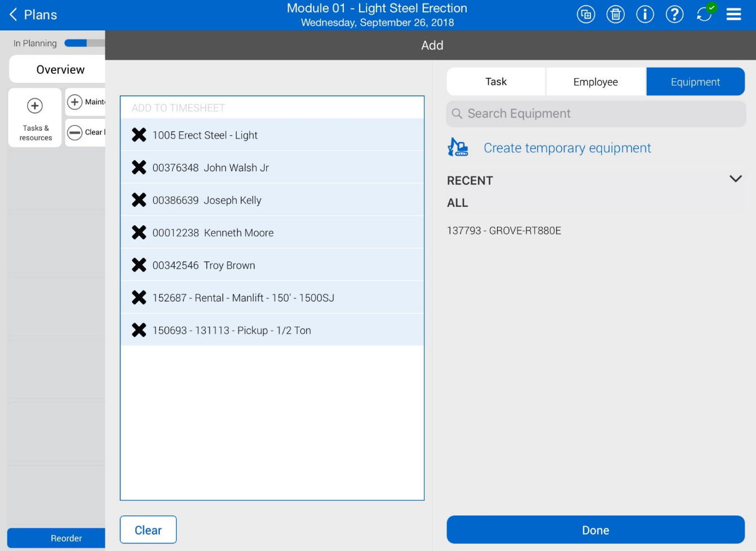Click the sync status icon

pos(704,14)
